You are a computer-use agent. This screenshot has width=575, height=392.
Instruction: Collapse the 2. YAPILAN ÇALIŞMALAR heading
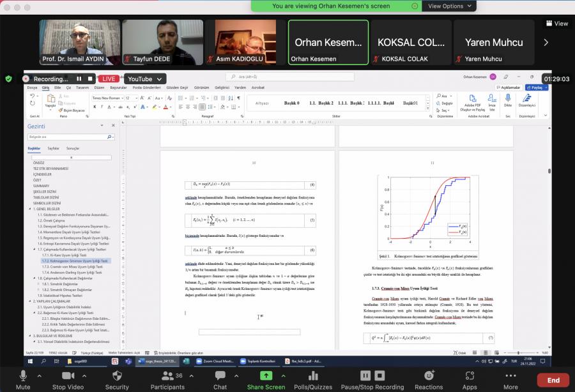click(30, 301)
